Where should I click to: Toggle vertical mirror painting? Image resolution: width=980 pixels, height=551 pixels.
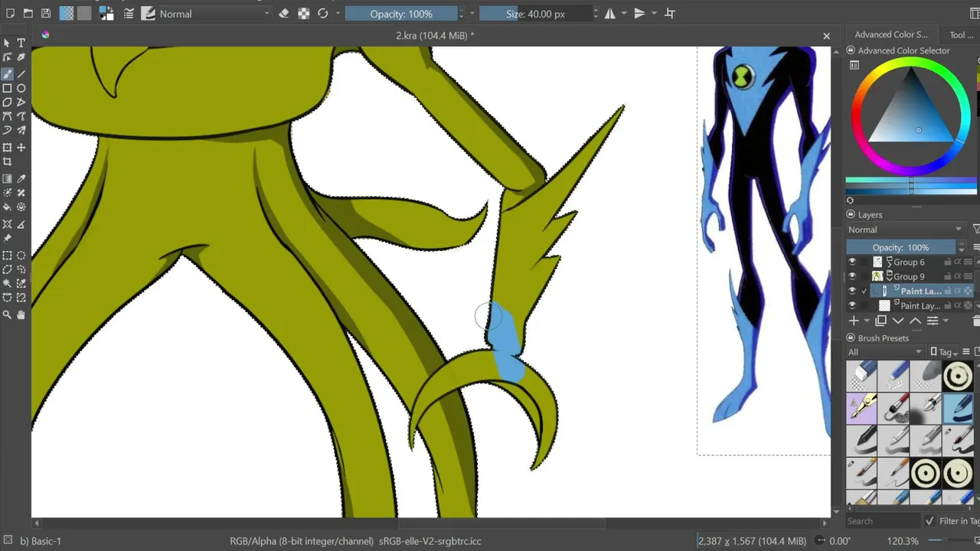[x=640, y=14]
